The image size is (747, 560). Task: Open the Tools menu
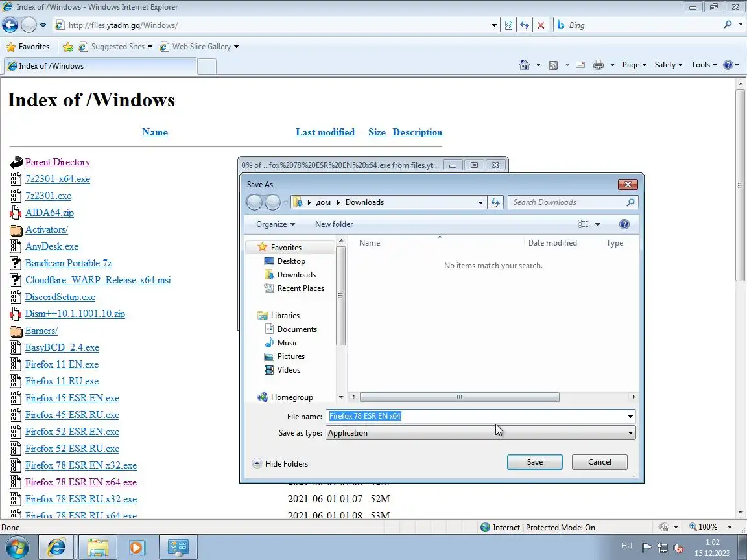tap(704, 65)
